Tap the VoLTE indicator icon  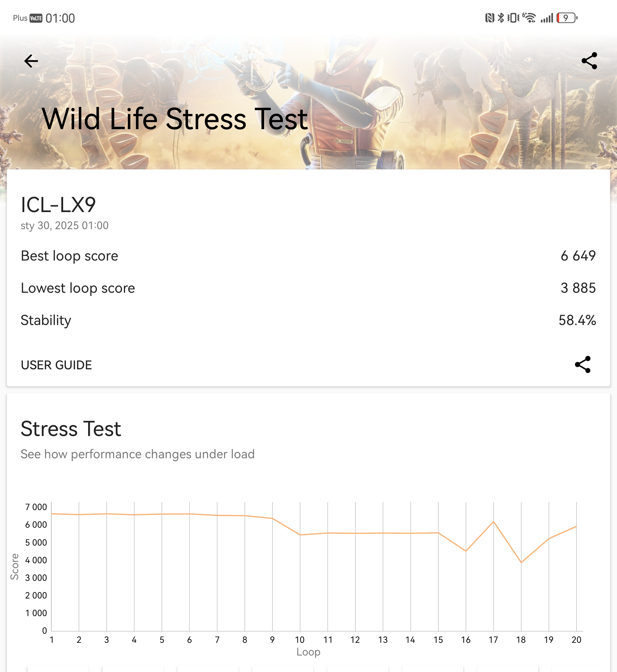click(x=36, y=18)
